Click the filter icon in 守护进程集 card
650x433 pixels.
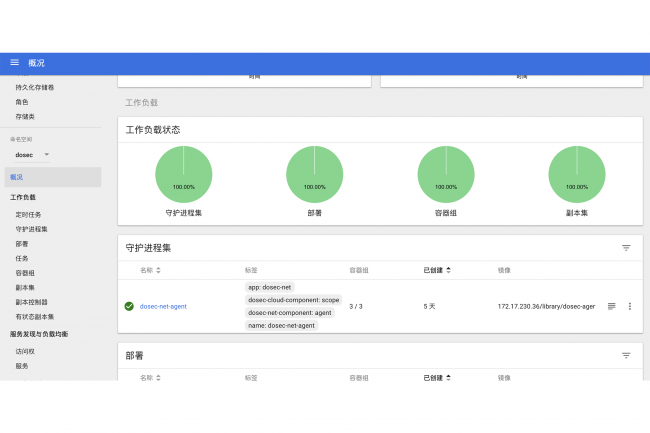(x=626, y=247)
